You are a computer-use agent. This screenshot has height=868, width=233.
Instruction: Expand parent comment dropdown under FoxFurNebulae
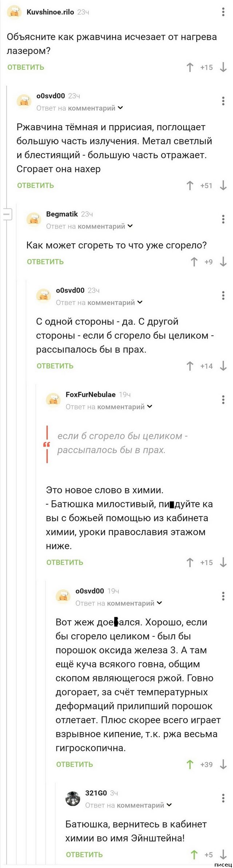pyautogui.click(x=150, y=407)
